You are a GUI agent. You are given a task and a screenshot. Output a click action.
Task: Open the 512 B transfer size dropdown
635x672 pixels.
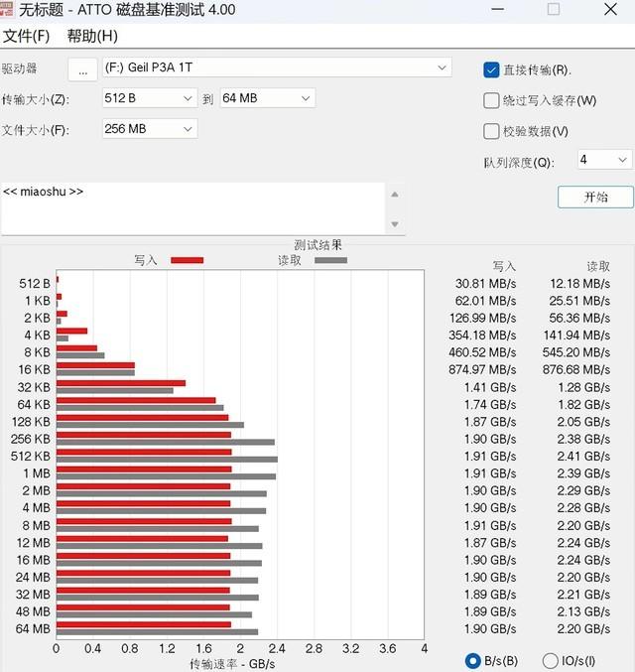tap(150, 98)
